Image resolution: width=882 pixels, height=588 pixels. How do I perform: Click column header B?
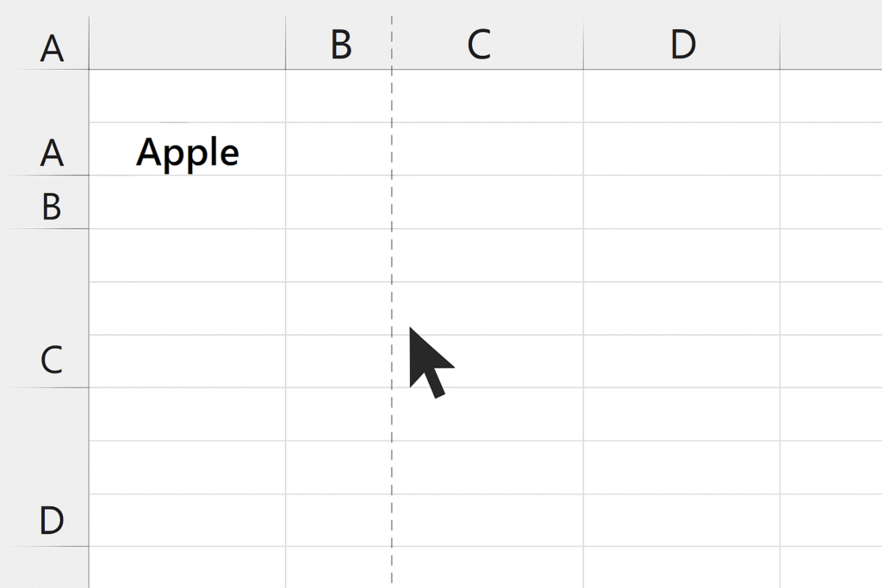(x=339, y=44)
